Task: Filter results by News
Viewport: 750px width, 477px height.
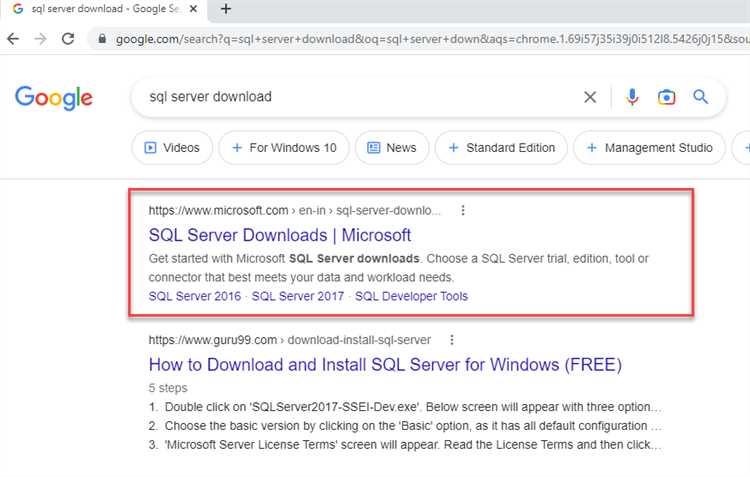Action: 392,148
